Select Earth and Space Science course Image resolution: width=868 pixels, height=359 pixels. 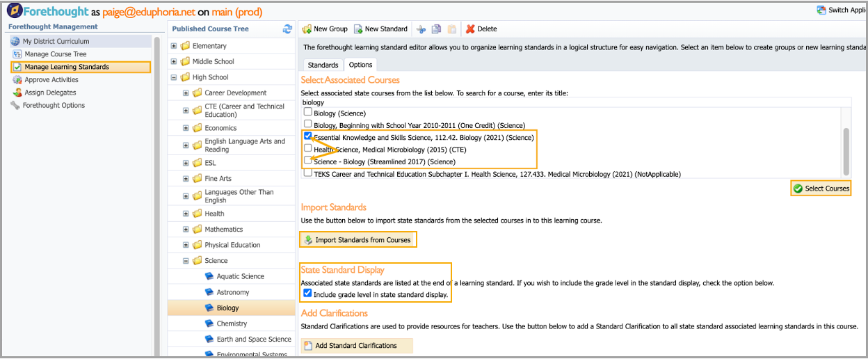pyautogui.click(x=254, y=339)
